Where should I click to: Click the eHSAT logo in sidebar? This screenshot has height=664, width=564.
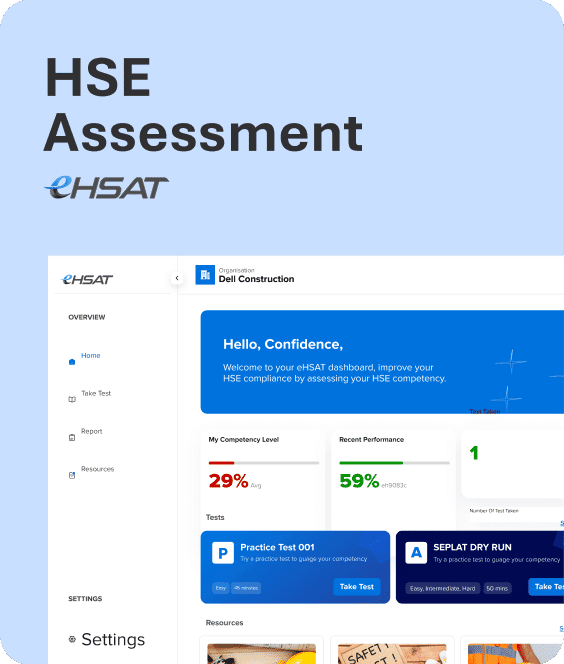point(87,279)
